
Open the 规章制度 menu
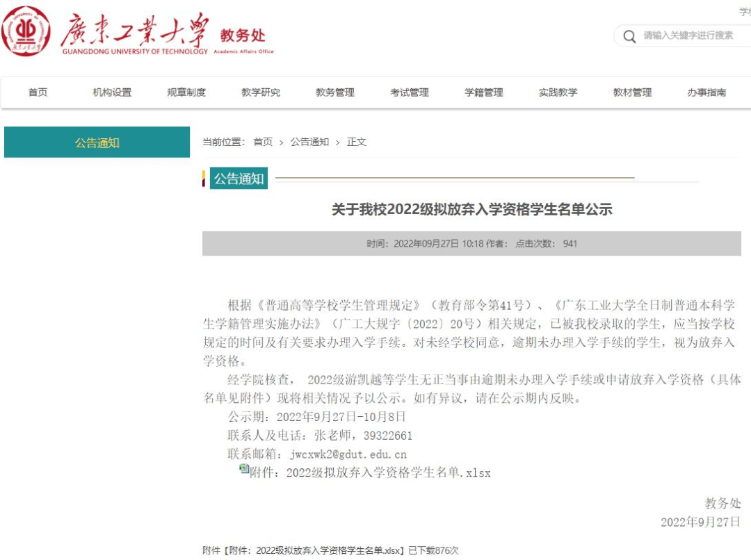186,92
